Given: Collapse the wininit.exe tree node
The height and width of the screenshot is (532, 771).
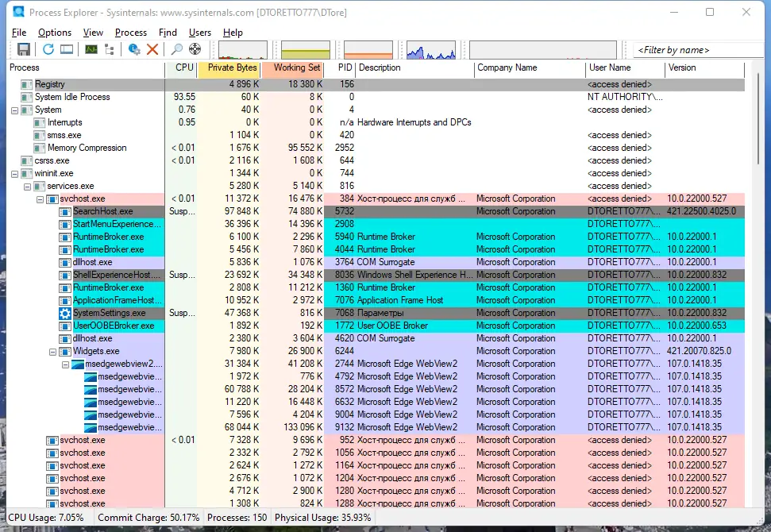Looking at the screenshot, I should (x=15, y=174).
